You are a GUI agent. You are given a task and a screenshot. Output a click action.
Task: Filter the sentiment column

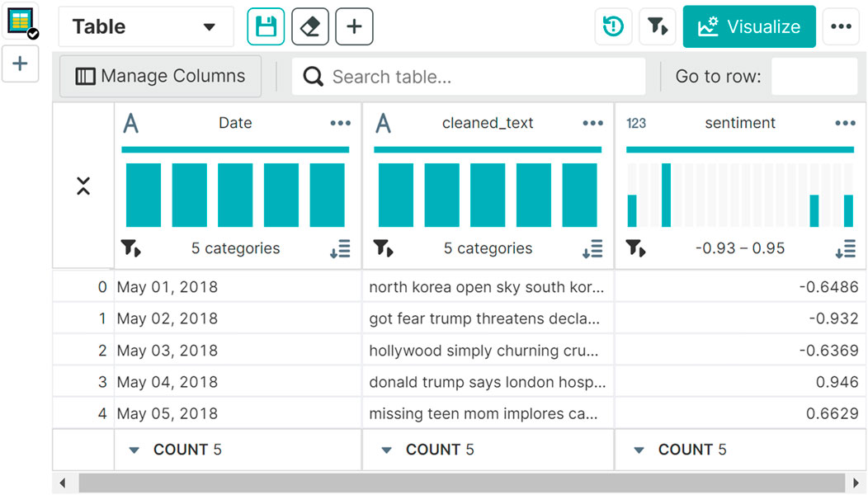coord(635,248)
